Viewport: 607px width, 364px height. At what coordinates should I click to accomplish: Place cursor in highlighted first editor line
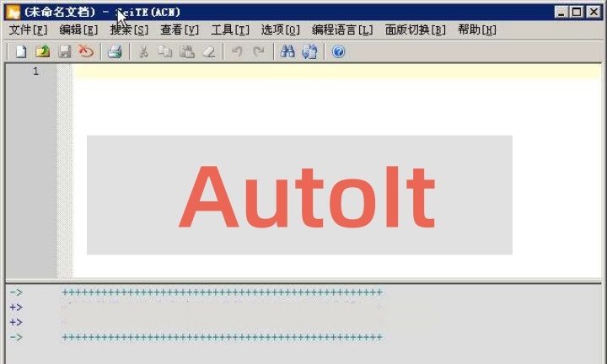pos(336,72)
